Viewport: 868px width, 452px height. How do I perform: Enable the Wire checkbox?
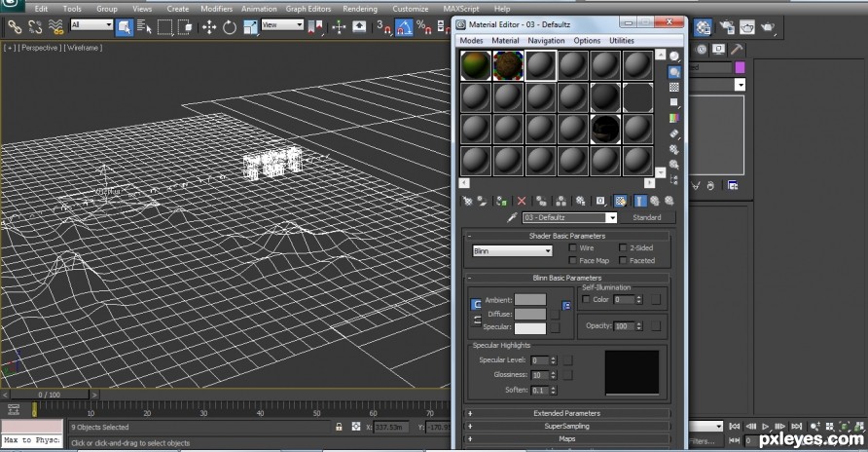[573, 247]
